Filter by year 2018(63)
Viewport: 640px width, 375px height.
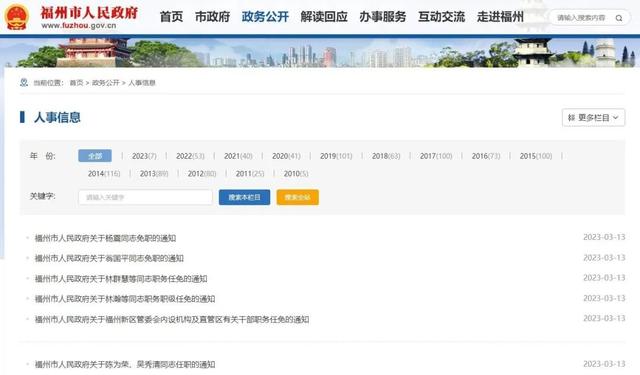click(386, 156)
